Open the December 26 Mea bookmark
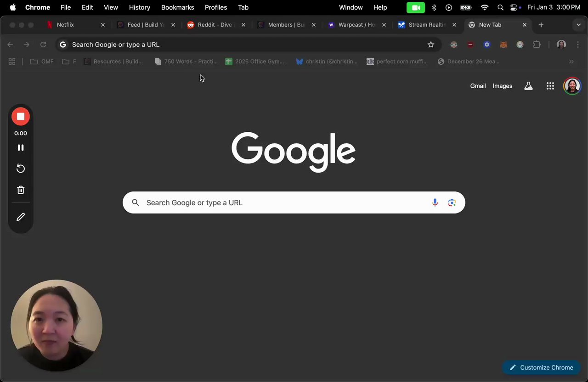 469,62
